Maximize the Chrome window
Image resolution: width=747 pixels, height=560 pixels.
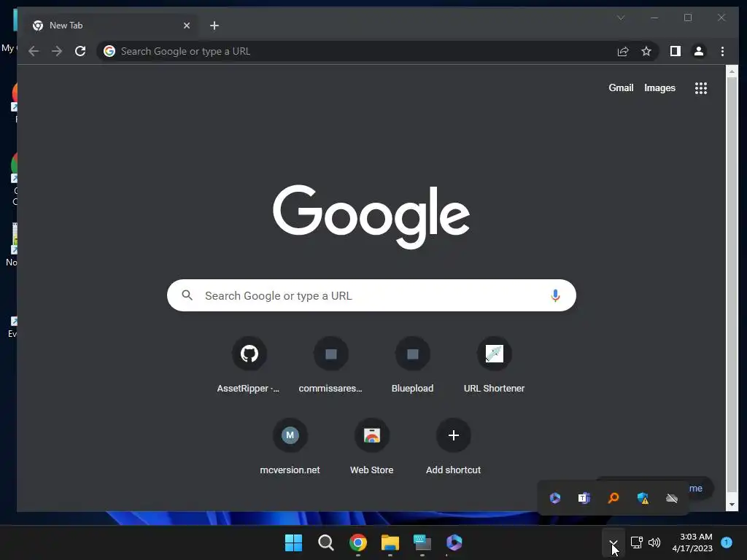point(688,17)
